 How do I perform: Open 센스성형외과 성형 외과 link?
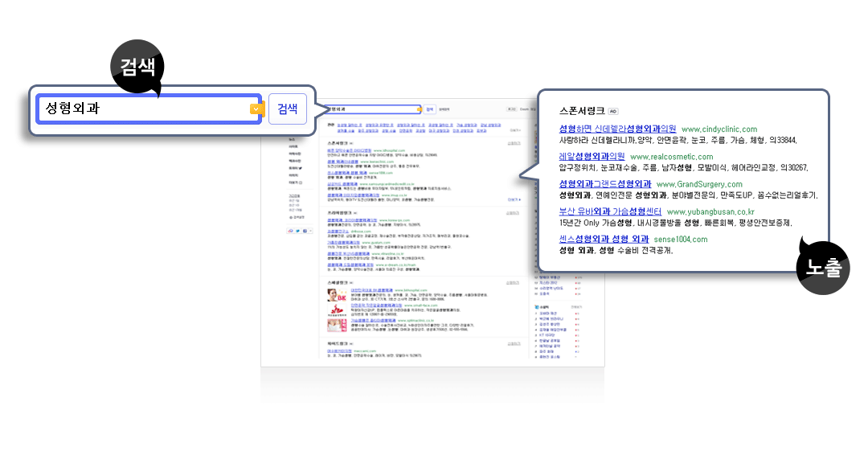point(604,239)
